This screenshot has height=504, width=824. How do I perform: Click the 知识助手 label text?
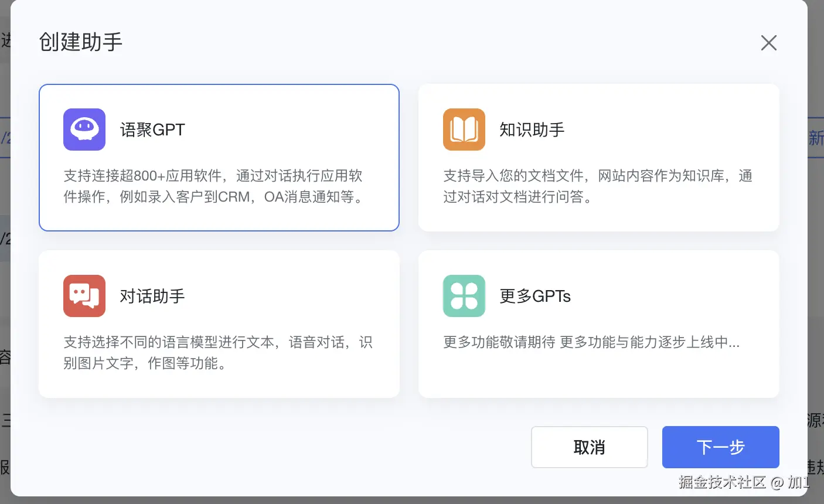pyautogui.click(x=532, y=130)
